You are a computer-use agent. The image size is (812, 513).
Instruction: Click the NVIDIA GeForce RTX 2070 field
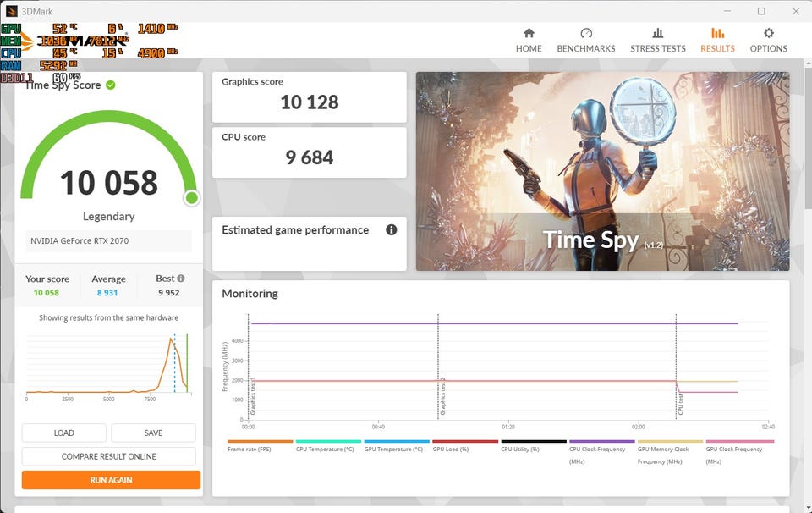point(108,241)
